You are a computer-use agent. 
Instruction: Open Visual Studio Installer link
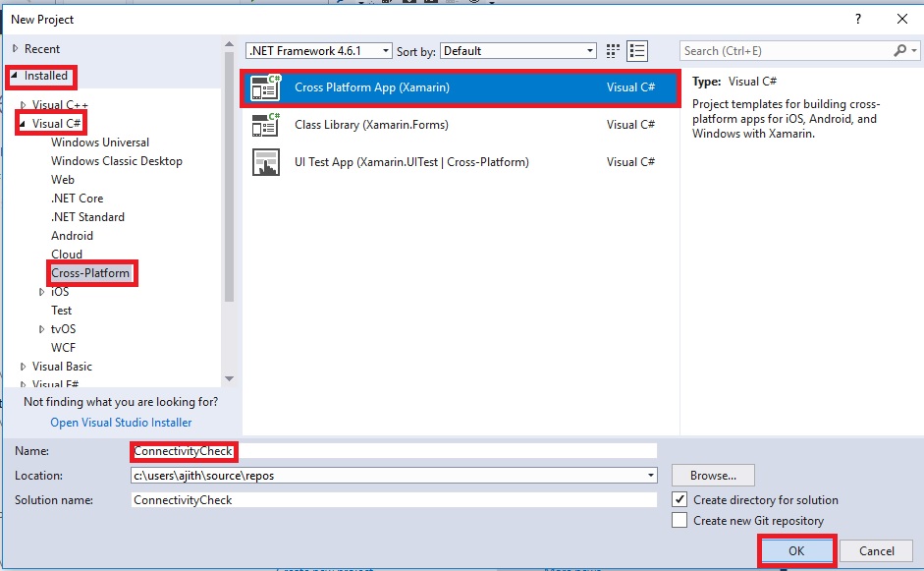coord(121,423)
